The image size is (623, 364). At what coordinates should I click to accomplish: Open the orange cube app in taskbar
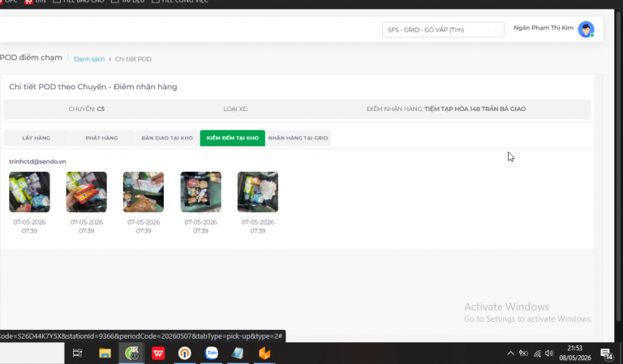point(264,353)
